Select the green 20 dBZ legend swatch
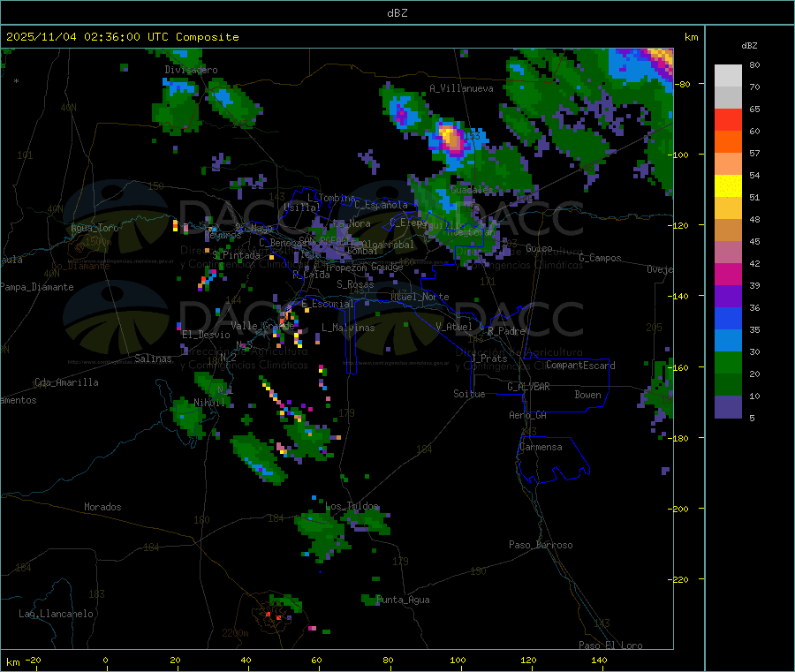Screen dimensions: 795x672 [x=728, y=362]
